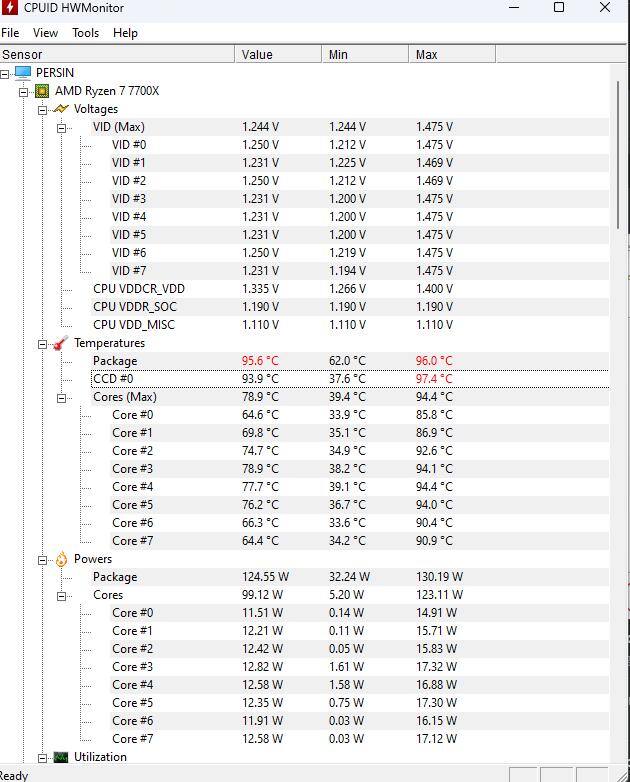Viewport: 630px width, 782px height.
Task: Click the 130.19 W max package power
Action: coord(439,577)
